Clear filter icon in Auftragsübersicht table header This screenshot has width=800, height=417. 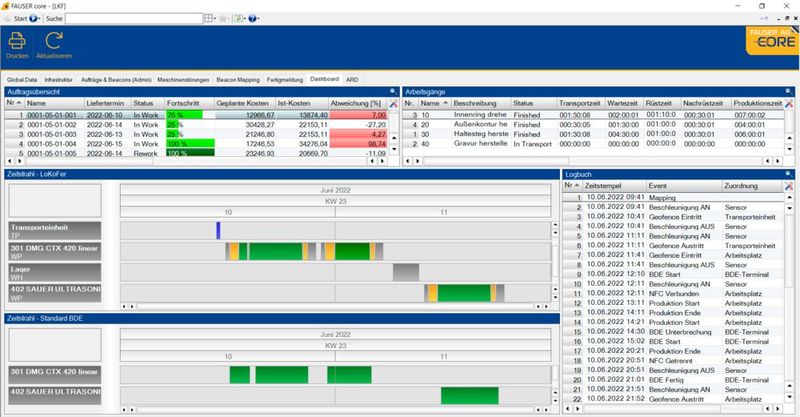[x=393, y=104]
